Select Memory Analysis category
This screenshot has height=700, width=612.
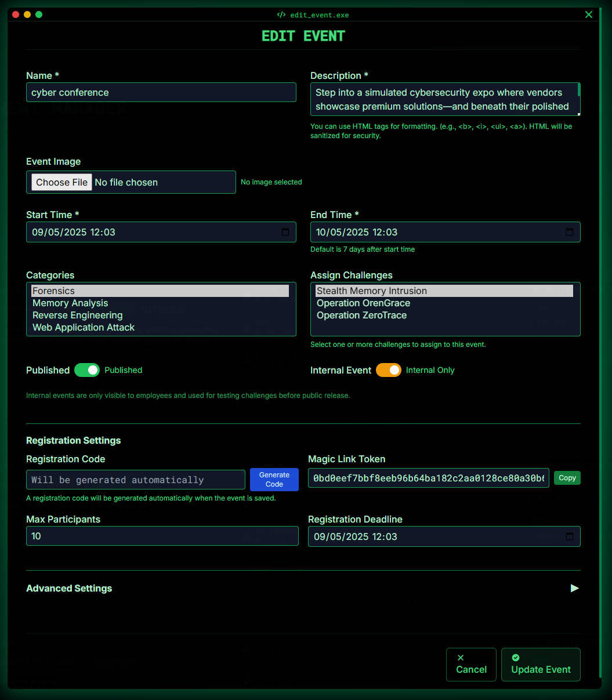[x=160, y=303]
